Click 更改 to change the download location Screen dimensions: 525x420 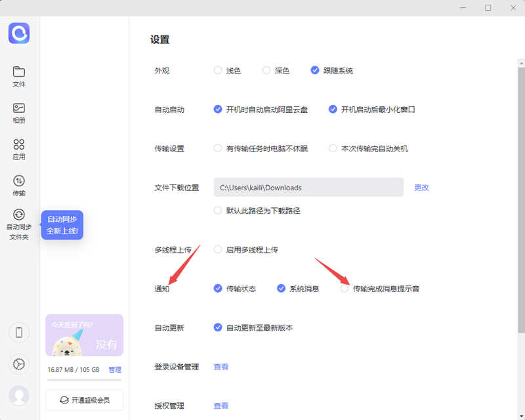pyautogui.click(x=421, y=188)
